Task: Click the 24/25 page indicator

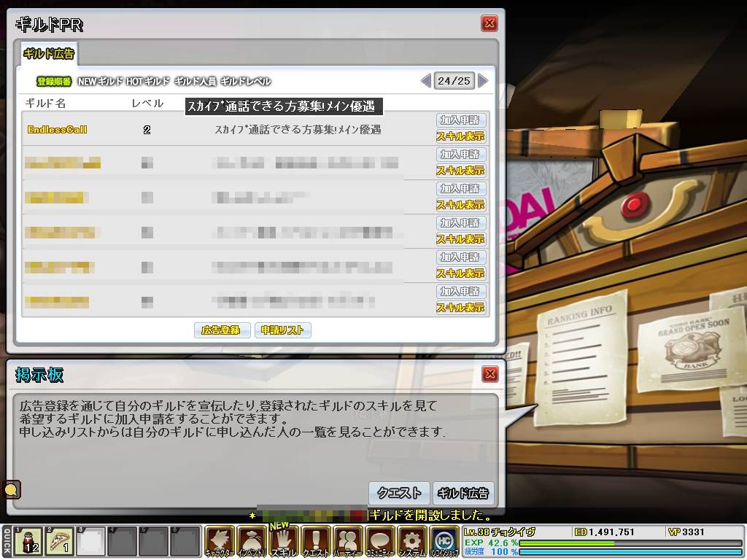Action: 454,81
